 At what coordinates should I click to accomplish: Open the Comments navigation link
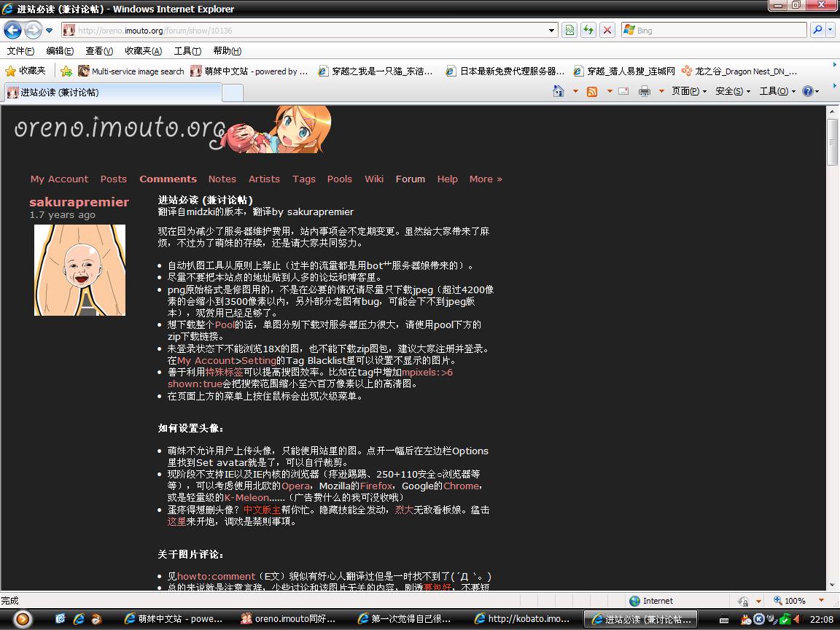tap(168, 179)
